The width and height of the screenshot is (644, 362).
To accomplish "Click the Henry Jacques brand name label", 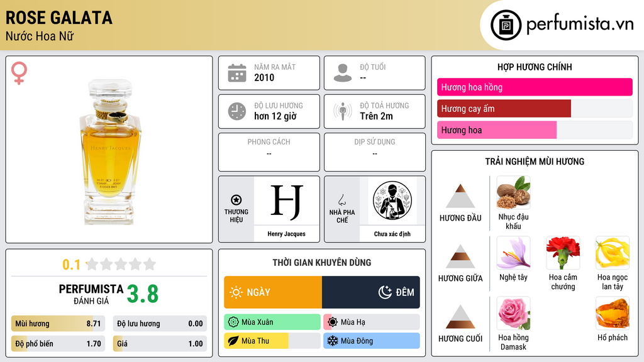I will click(x=287, y=234).
